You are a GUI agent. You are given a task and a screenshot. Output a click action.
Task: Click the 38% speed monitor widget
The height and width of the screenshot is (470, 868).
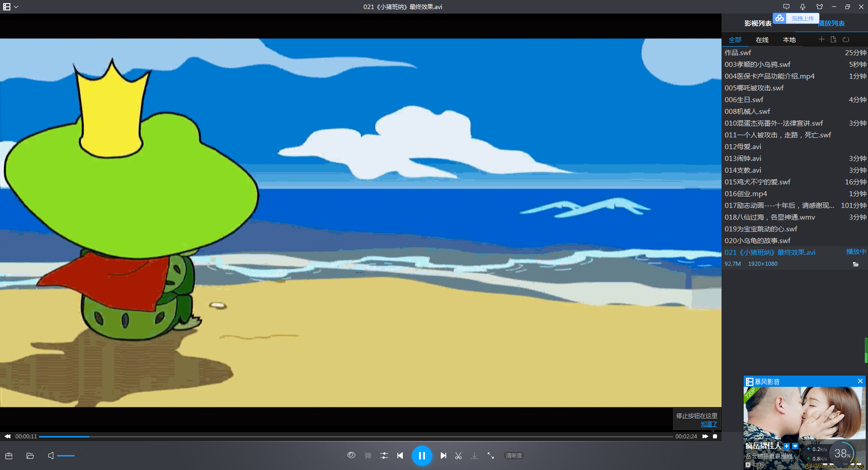click(x=842, y=453)
